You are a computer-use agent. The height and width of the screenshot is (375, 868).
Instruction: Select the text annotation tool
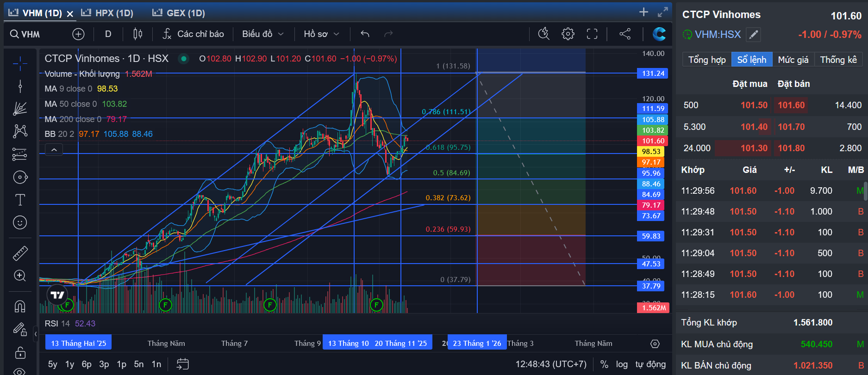[19, 200]
